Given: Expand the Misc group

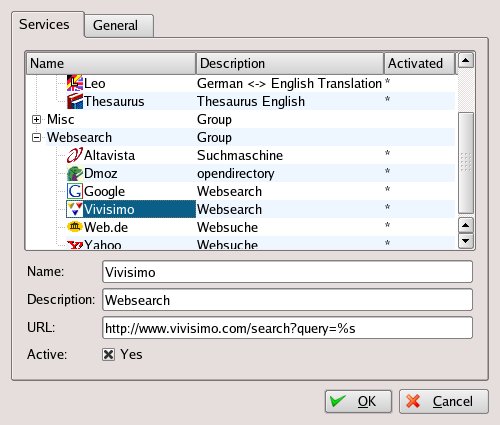Looking at the screenshot, I should tap(36, 119).
